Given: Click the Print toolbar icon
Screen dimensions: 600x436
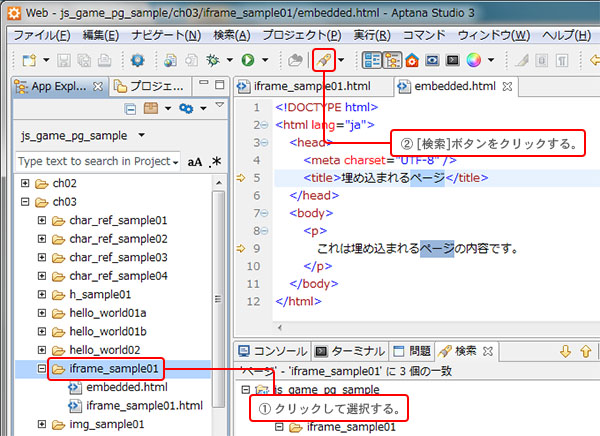Looking at the screenshot, I should coord(104,60).
